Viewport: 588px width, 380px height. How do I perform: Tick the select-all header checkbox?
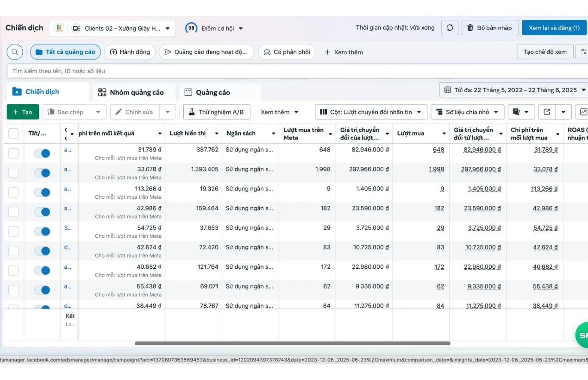pyautogui.click(x=14, y=133)
